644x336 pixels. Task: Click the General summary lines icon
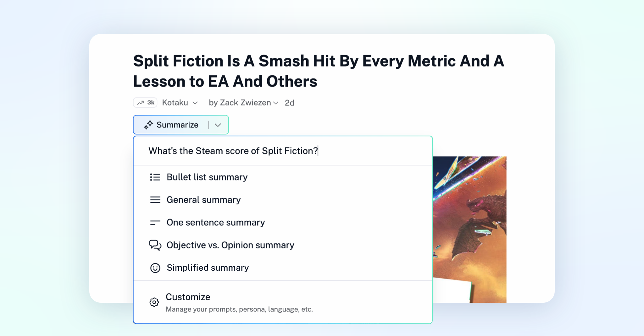click(x=155, y=200)
